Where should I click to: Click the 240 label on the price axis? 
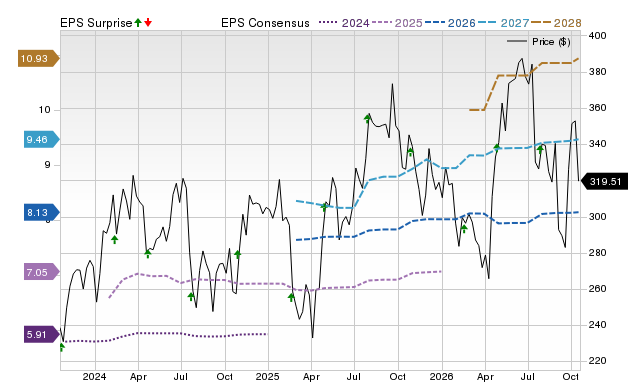(597, 325)
